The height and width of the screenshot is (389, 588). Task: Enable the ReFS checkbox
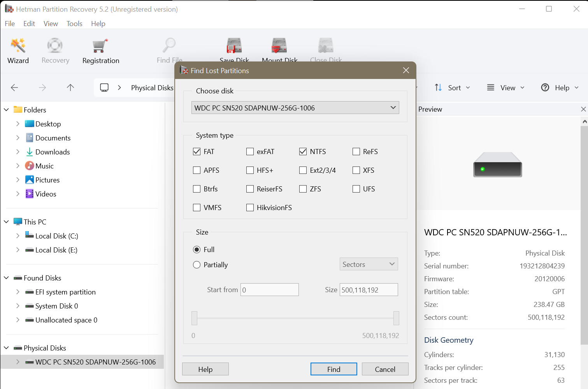(x=356, y=152)
